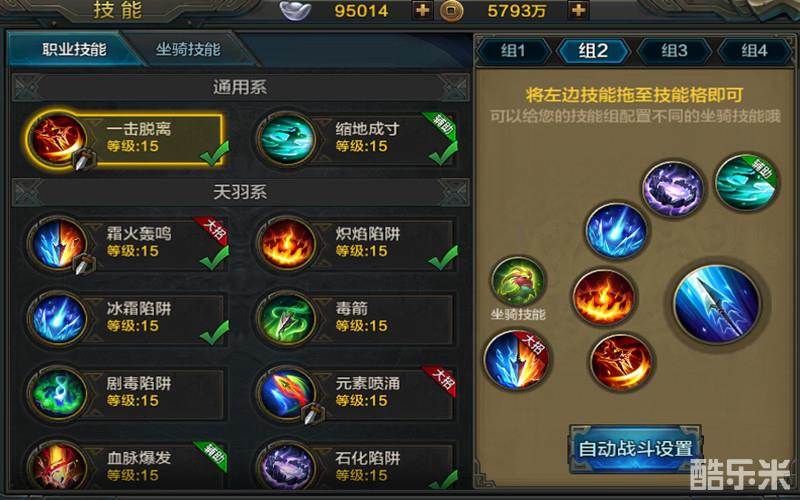The width and height of the screenshot is (800, 500).
Task: Select the 血脉爆发 skill icon
Action: point(58,467)
